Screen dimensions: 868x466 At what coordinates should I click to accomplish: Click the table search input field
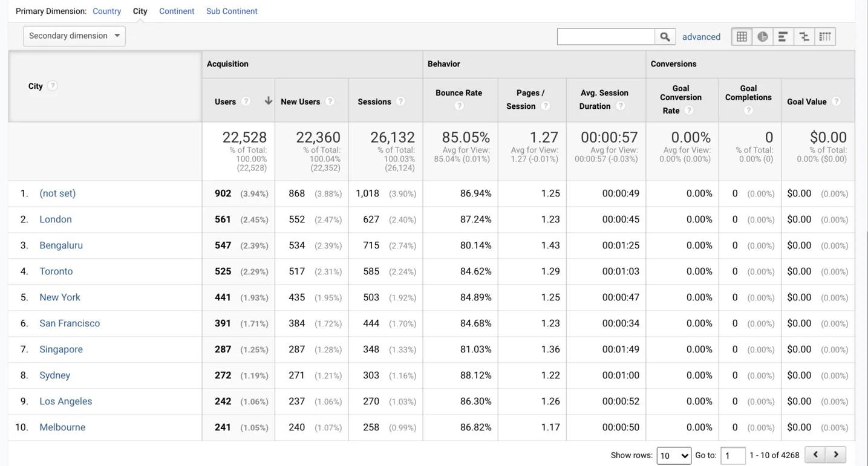tap(605, 37)
